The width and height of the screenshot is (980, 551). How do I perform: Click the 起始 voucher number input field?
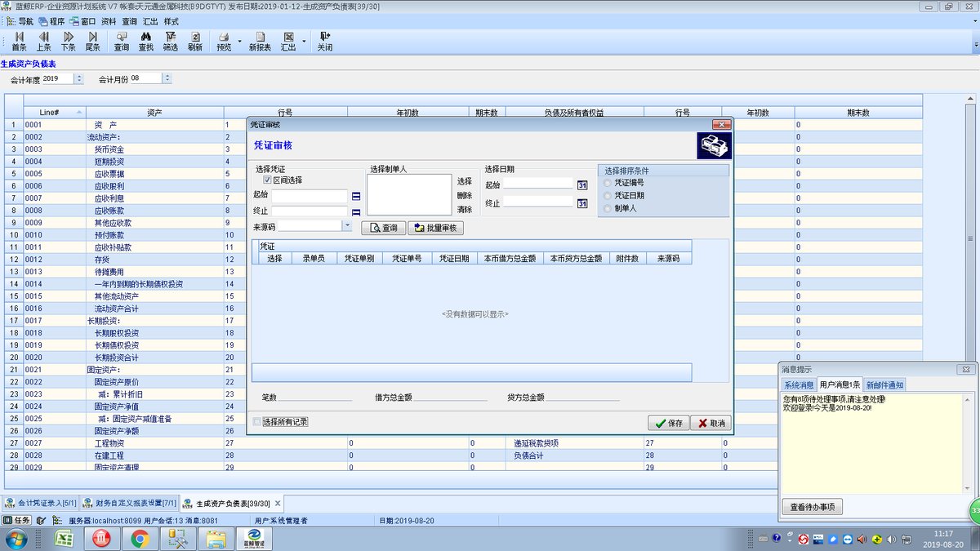pyautogui.click(x=310, y=196)
